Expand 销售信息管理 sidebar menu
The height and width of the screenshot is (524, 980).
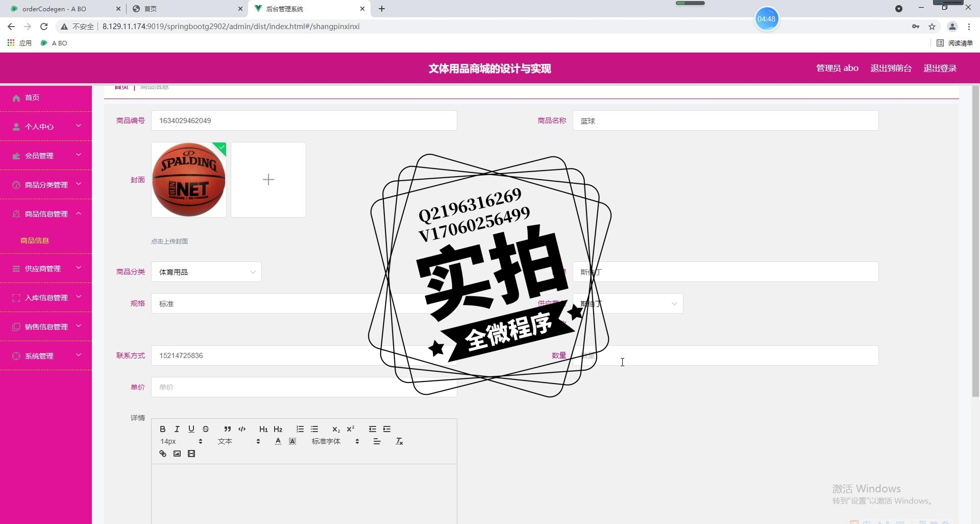46,326
